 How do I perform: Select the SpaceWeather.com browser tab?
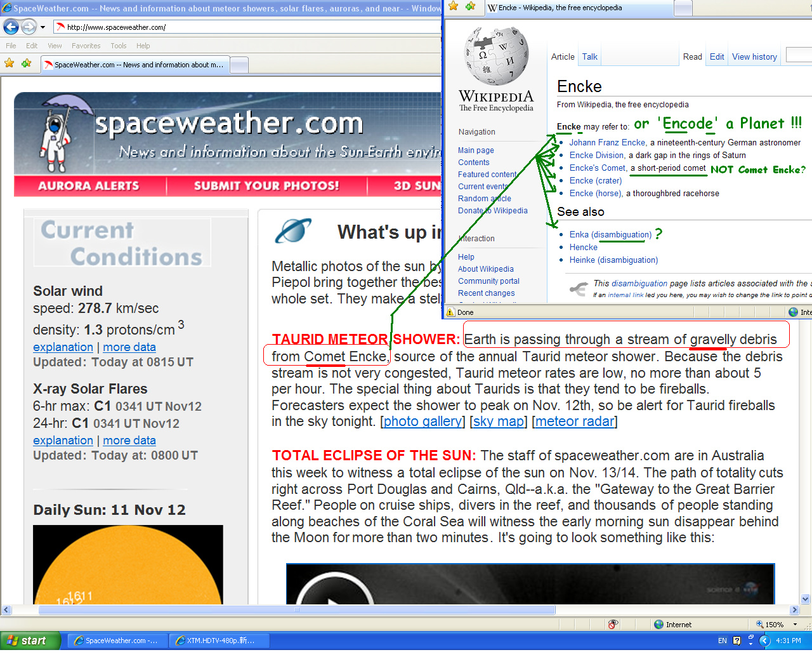coord(134,65)
